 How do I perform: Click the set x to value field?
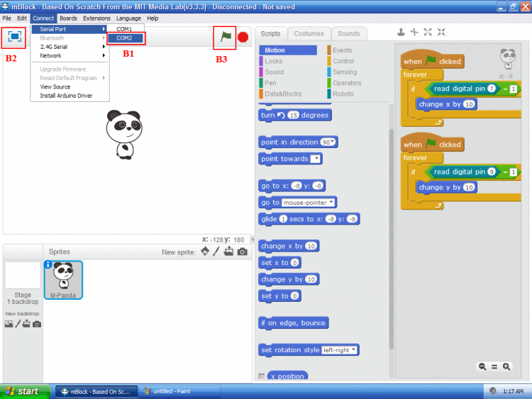[x=295, y=263]
